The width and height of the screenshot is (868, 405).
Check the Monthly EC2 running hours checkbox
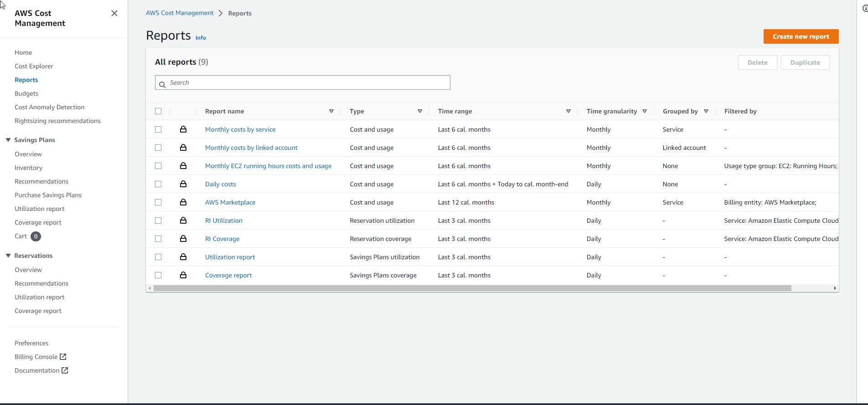click(158, 166)
